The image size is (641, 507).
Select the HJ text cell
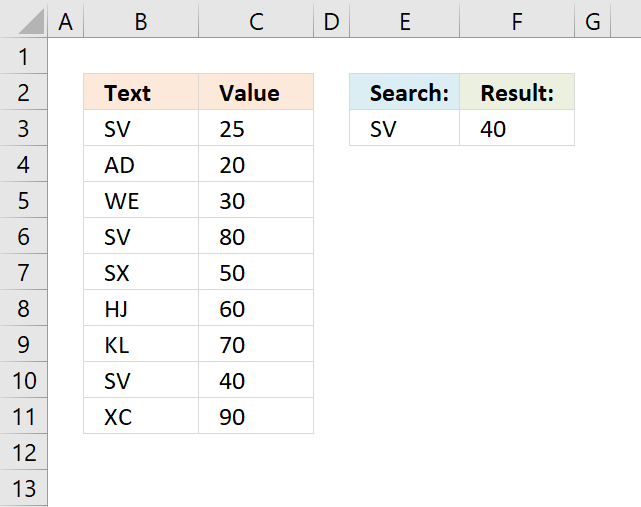pos(141,308)
